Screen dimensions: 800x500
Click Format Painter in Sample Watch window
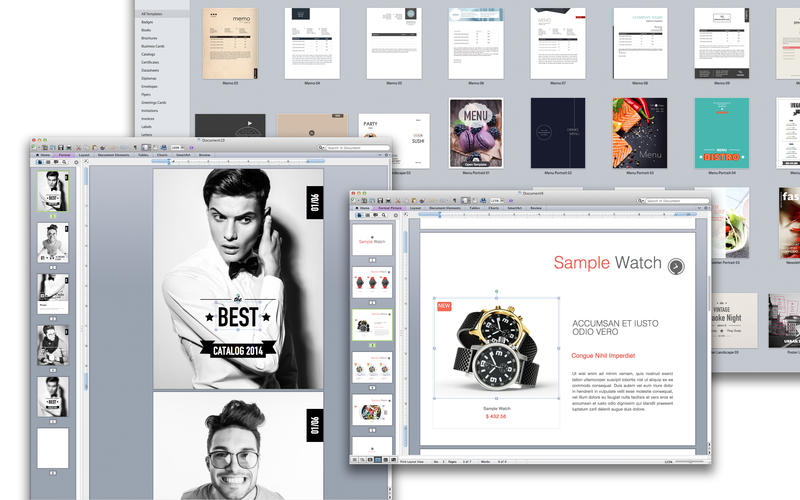[421, 201]
